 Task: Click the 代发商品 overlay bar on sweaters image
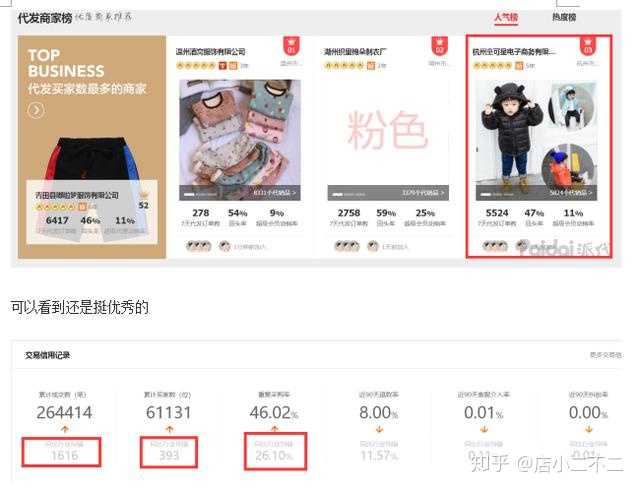pos(240,193)
